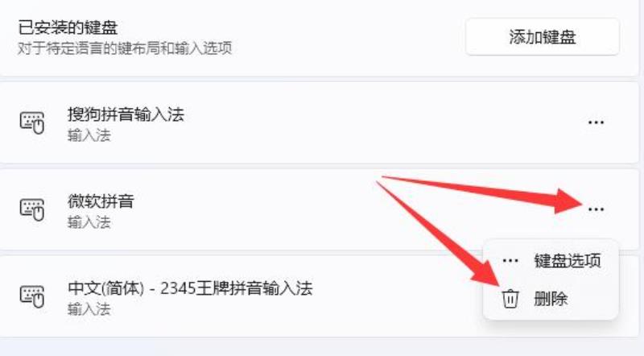
Task: Click the 输入法 subtitle under 2345王牌拼音输入法
Action: click(89, 309)
